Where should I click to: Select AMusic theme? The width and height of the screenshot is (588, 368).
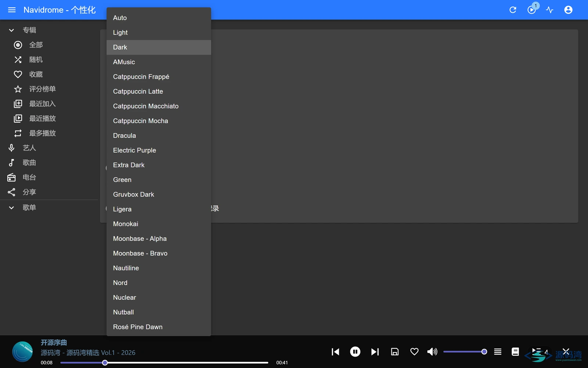click(x=159, y=62)
